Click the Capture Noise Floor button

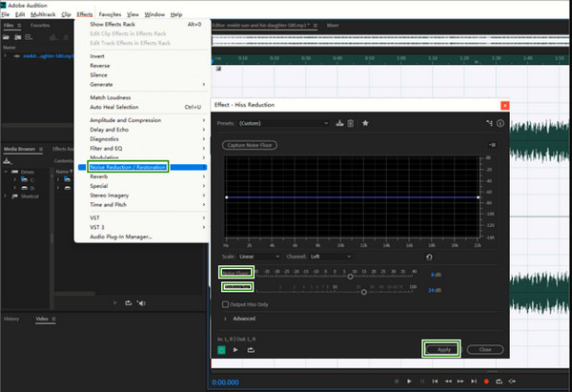click(250, 145)
